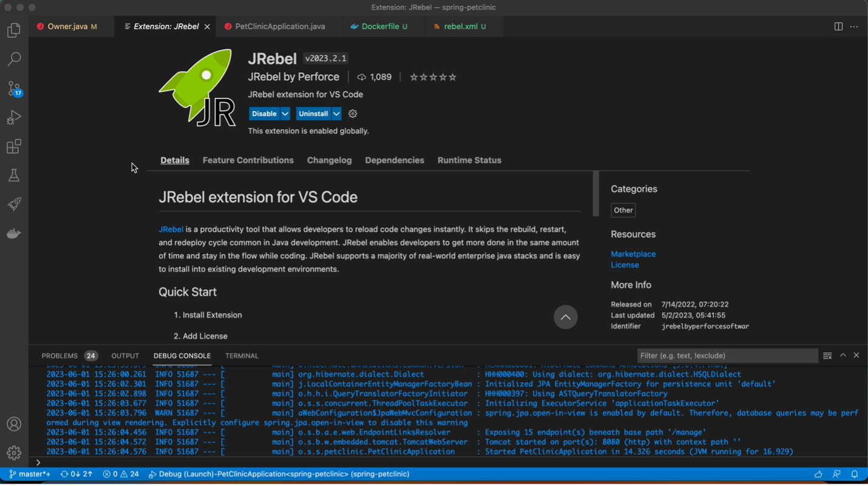
Task: Open the Testing flask view
Action: tap(14, 176)
